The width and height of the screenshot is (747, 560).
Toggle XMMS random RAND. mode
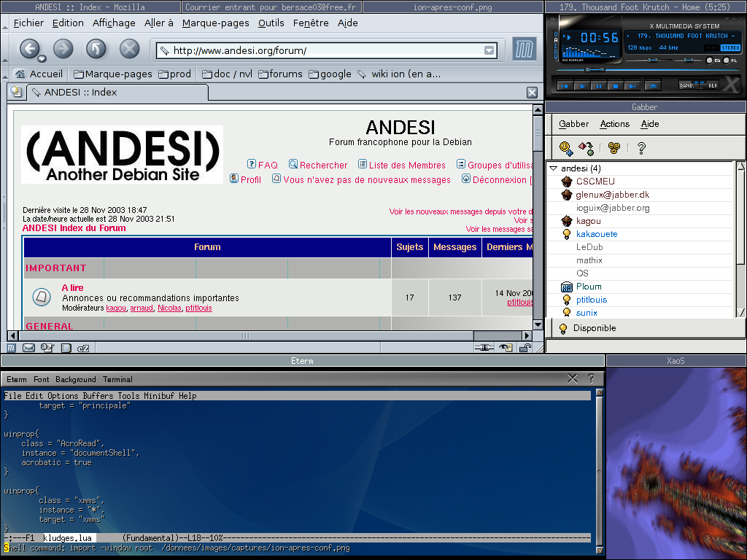[x=687, y=86]
